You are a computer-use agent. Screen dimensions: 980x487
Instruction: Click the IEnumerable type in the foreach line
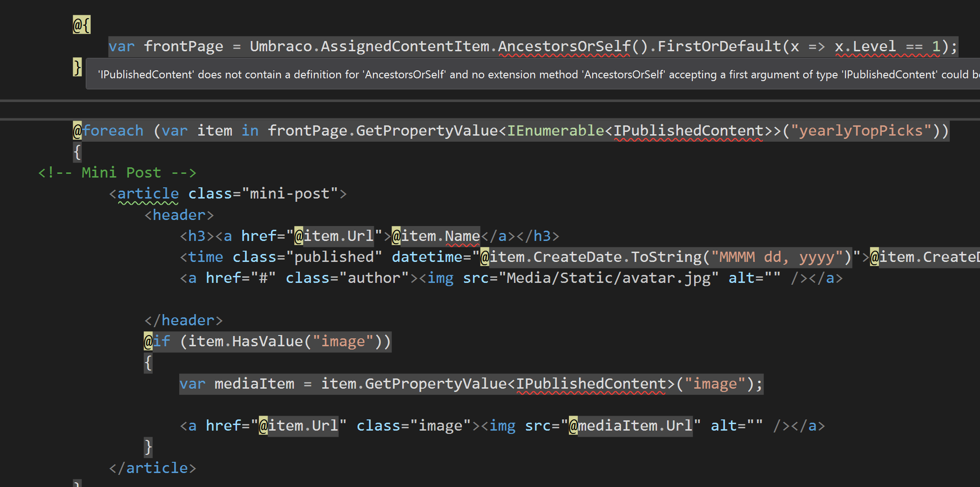(x=555, y=131)
